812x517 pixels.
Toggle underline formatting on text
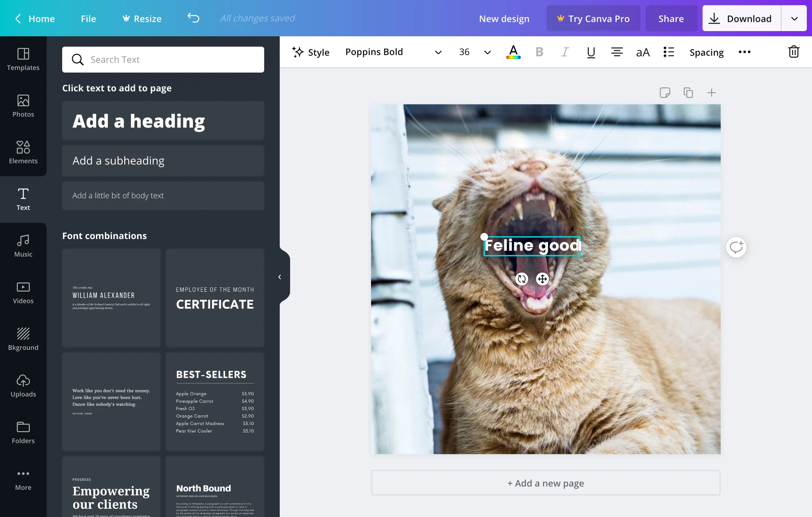[x=591, y=52]
